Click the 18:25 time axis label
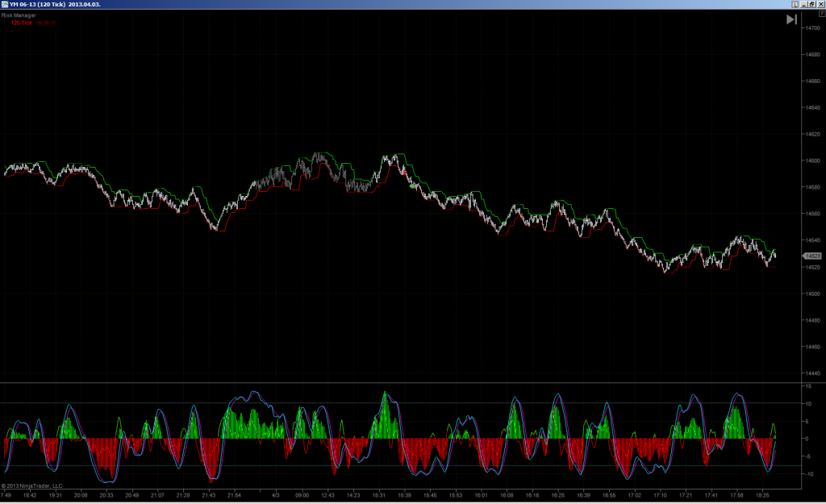The width and height of the screenshot is (826, 504). pyautogui.click(x=762, y=495)
